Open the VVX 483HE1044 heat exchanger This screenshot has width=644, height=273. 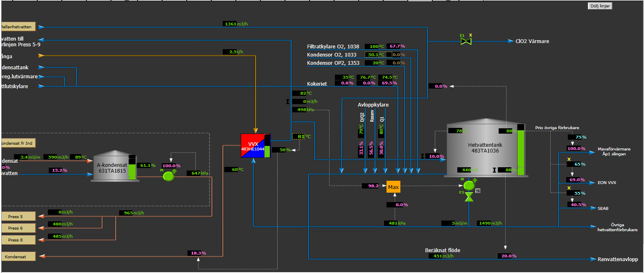[253, 146]
